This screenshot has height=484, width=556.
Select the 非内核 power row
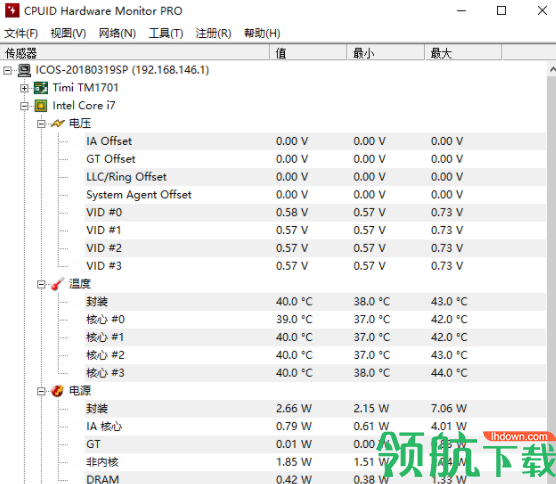315,462
